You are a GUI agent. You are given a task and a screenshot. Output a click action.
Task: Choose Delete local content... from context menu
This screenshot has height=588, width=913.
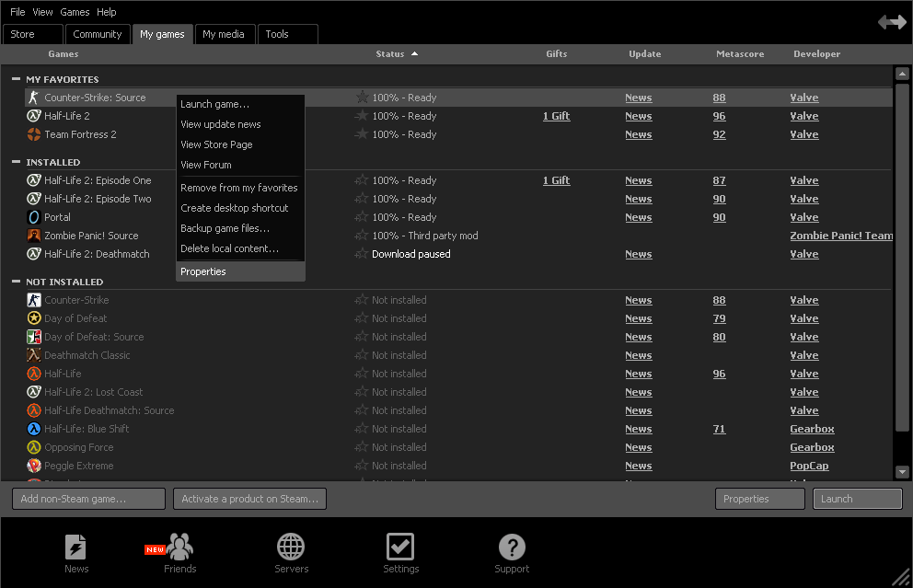[x=240, y=248]
